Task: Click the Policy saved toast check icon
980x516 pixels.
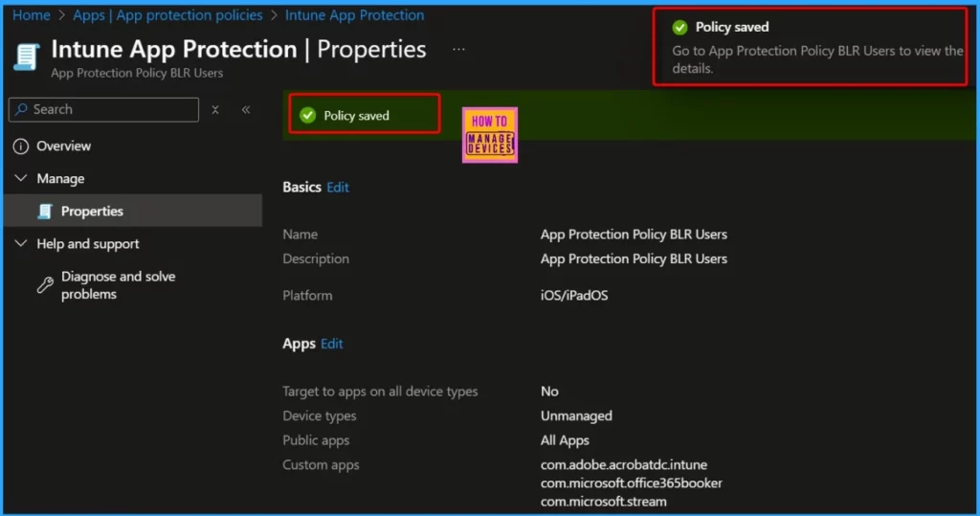Action: (x=679, y=27)
